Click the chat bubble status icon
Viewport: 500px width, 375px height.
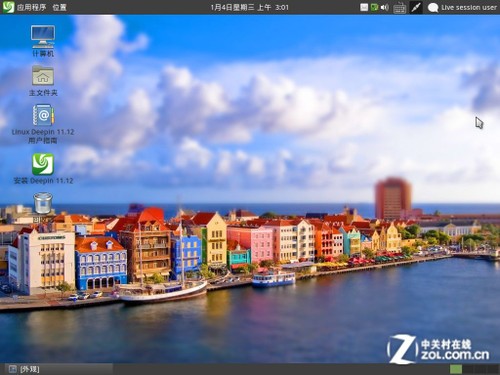point(433,8)
